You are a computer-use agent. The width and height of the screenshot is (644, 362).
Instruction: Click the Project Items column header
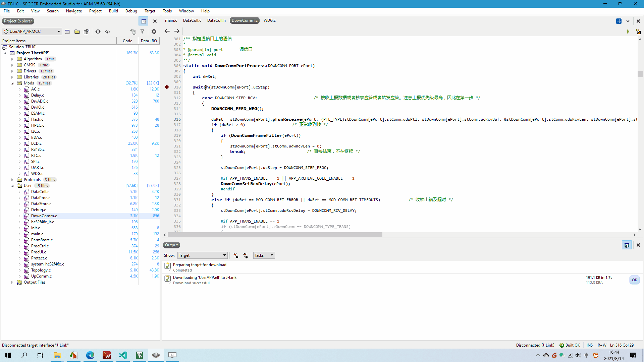tap(59, 41)
